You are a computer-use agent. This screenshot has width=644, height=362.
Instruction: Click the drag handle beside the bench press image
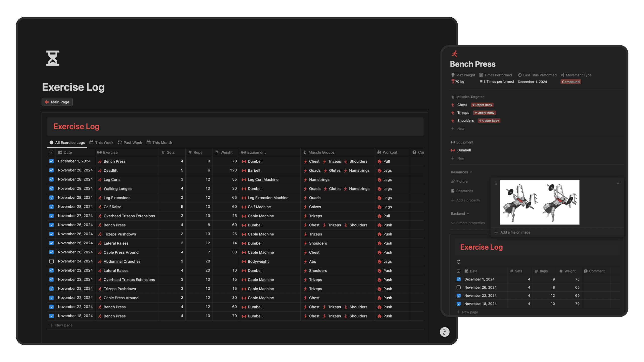coord(496,183)
